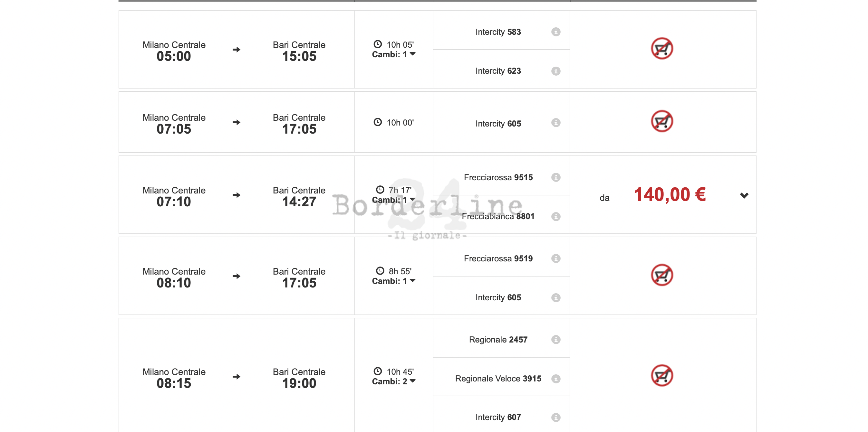Click unavailable cart icon for 08:15 train
Screen dimensions: 868x432
(x=661, y=375)
